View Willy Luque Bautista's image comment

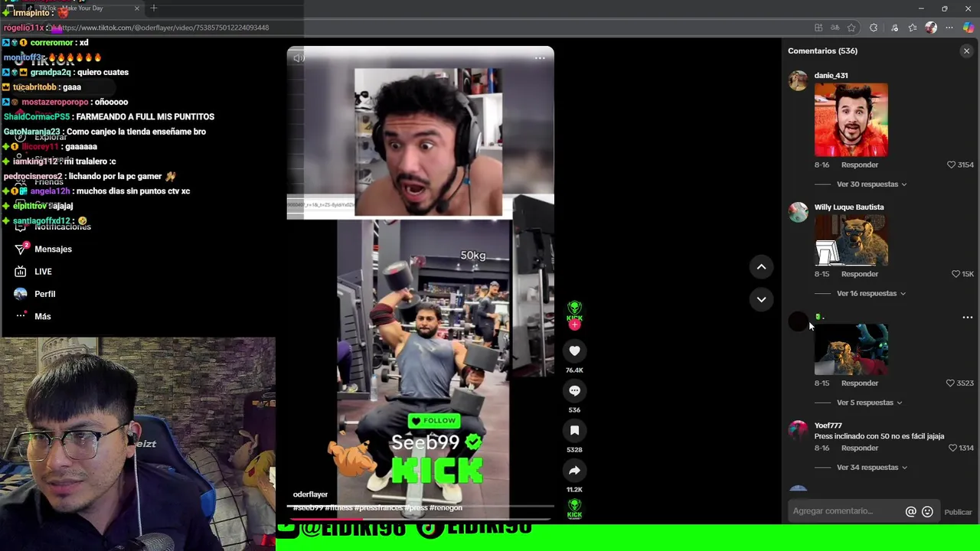tap(851, 240)
